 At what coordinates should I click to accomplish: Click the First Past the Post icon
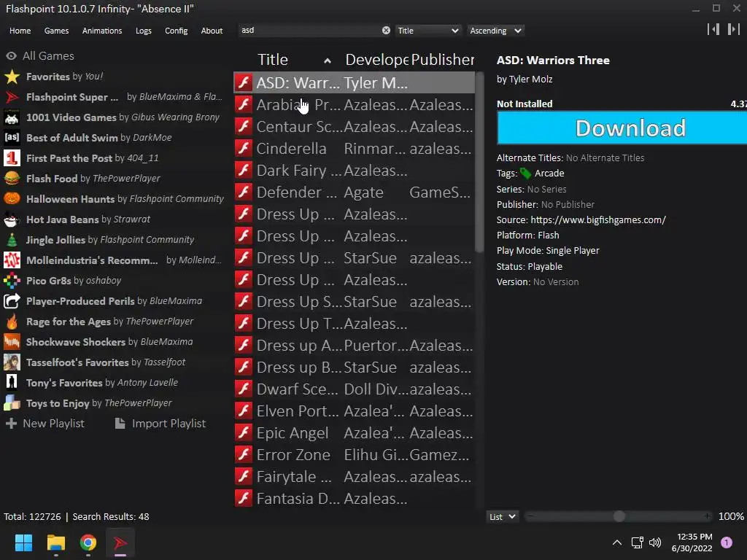pyautogui.click(x=12, y=158)
